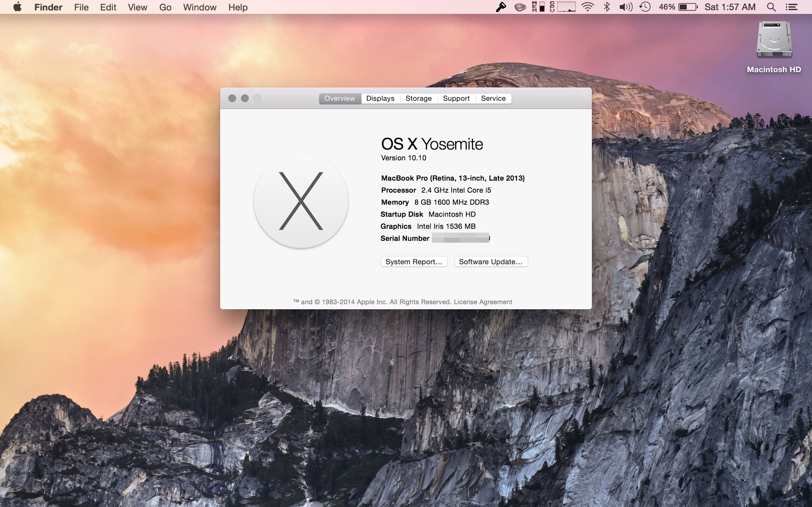Viewport: 812px width, 507px height.
Task: Open the Service tab
Action: coord(493,98)
